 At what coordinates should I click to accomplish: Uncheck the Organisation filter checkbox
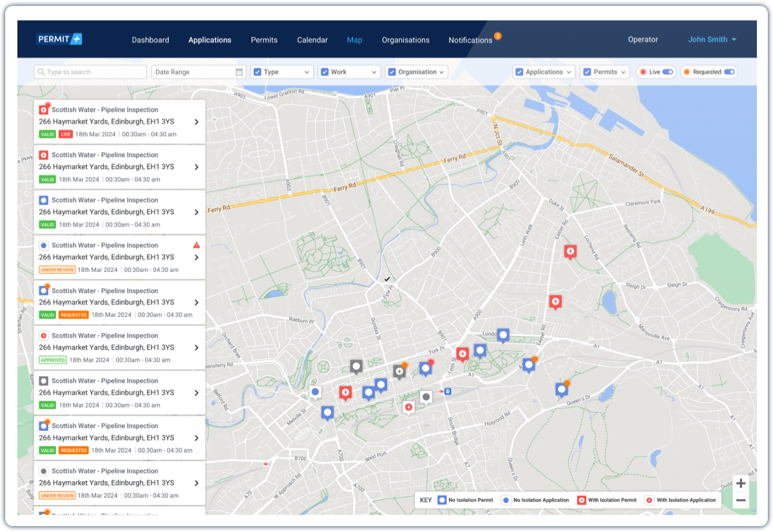coord(392,72)
